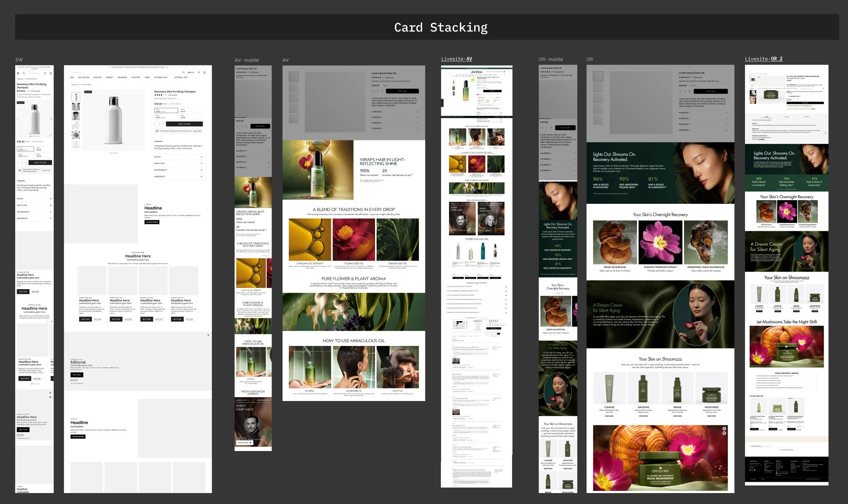
Task: Click plus quantity stepper in EW desktop frame
Action: (163, 124)
